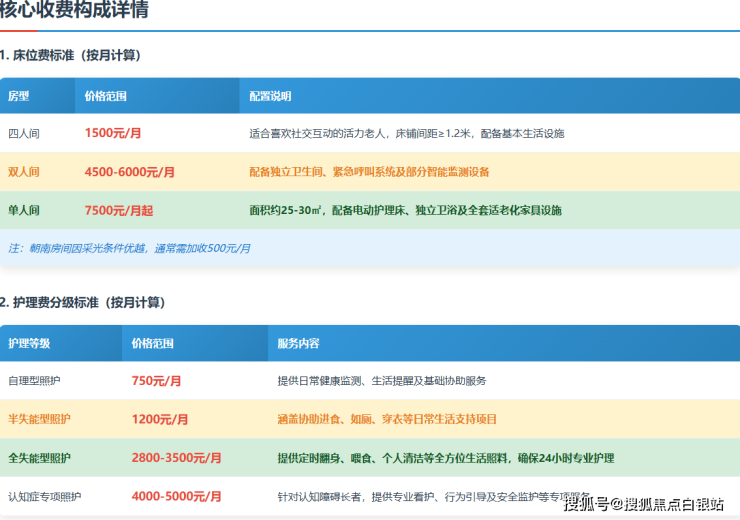Click the 1500元/月 price

click(113, 133)
